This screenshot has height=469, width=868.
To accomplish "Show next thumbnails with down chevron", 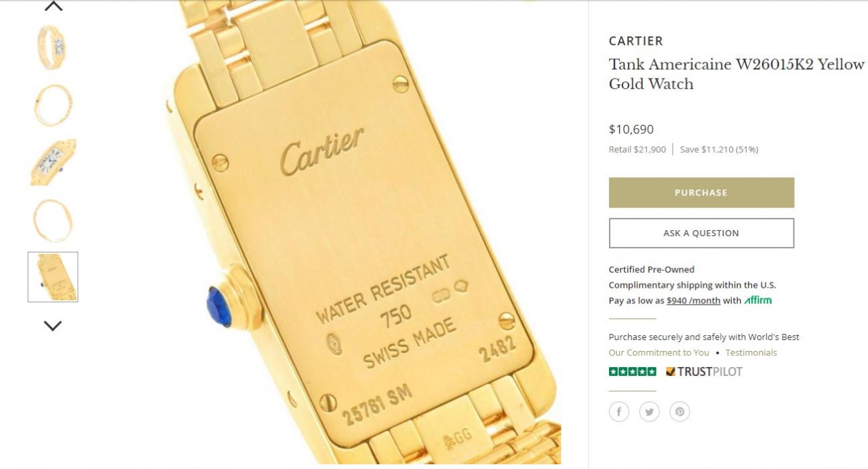I will 53,326.
